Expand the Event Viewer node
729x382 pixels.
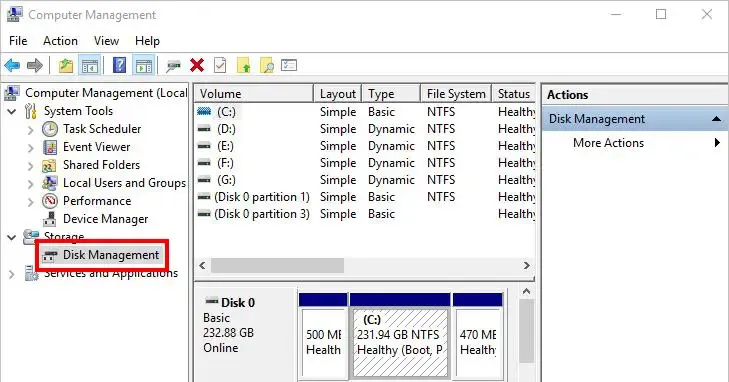[31, 148]
